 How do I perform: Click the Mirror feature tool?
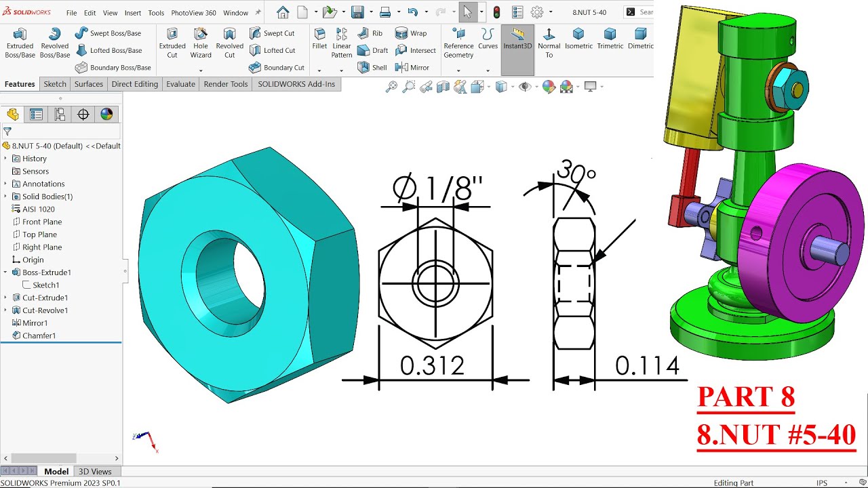(x=412, y=68)
